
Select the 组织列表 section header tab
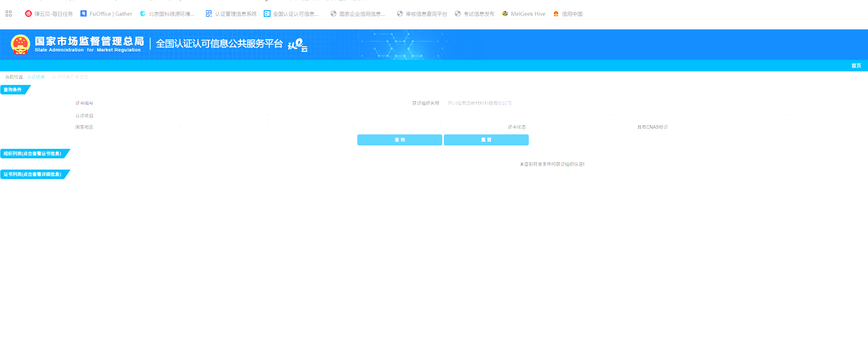[33, 154]
